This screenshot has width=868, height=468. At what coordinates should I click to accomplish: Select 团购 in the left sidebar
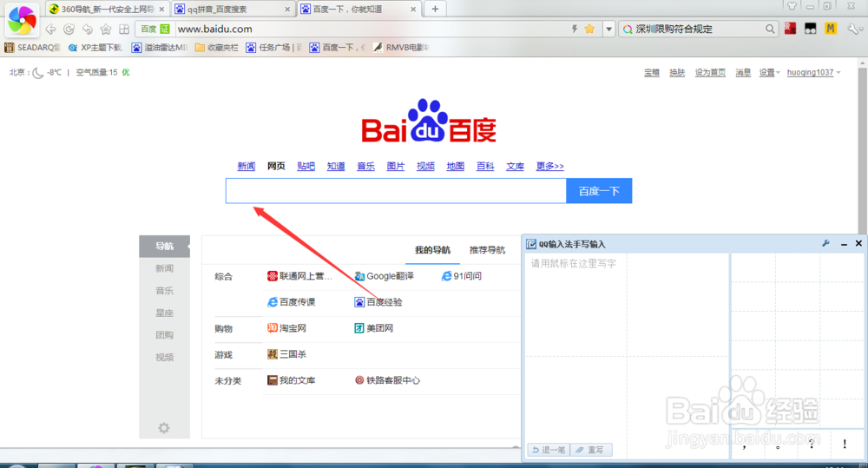coord(164,335)
